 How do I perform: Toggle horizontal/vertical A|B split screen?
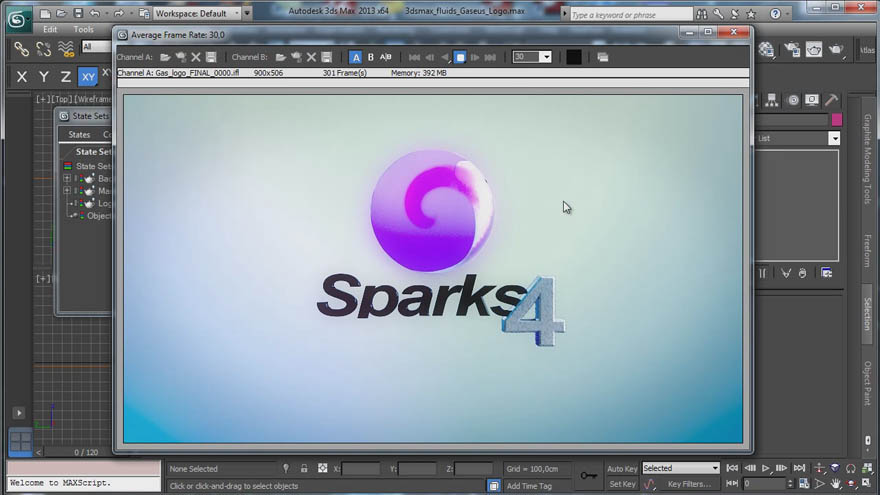coord(386,57)
